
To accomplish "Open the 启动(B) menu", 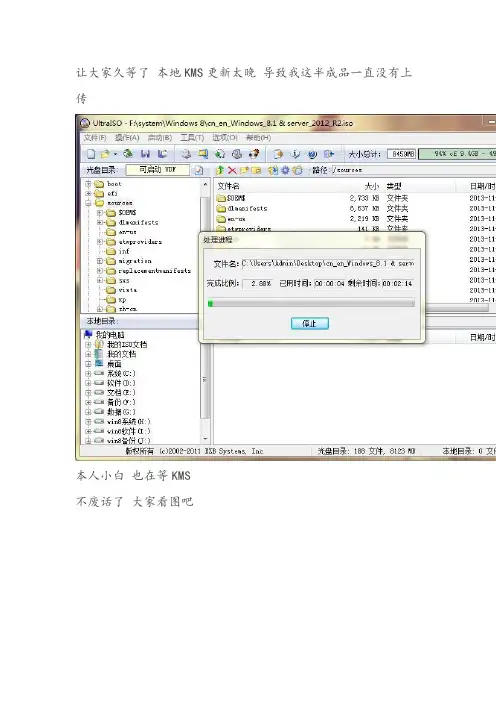I will (160, 137).
